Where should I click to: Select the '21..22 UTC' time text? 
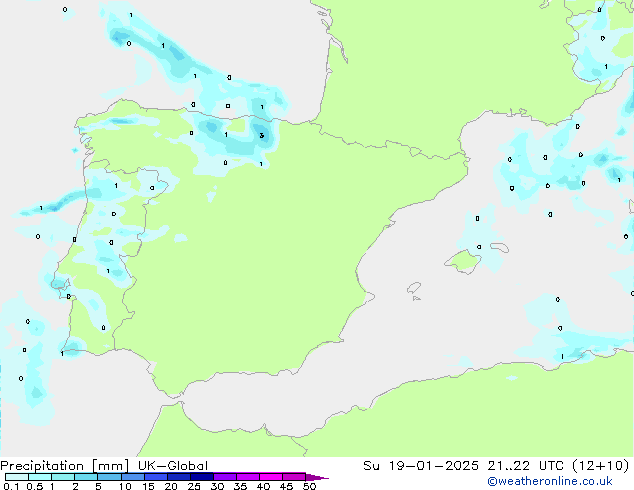coord(524,466)
